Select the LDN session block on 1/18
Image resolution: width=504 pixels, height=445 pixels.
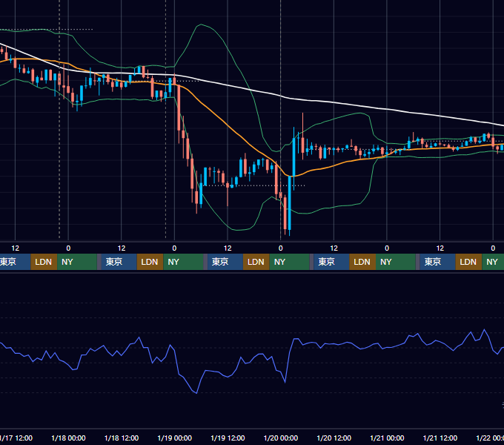pyautogui.click(x=150, y=262)
